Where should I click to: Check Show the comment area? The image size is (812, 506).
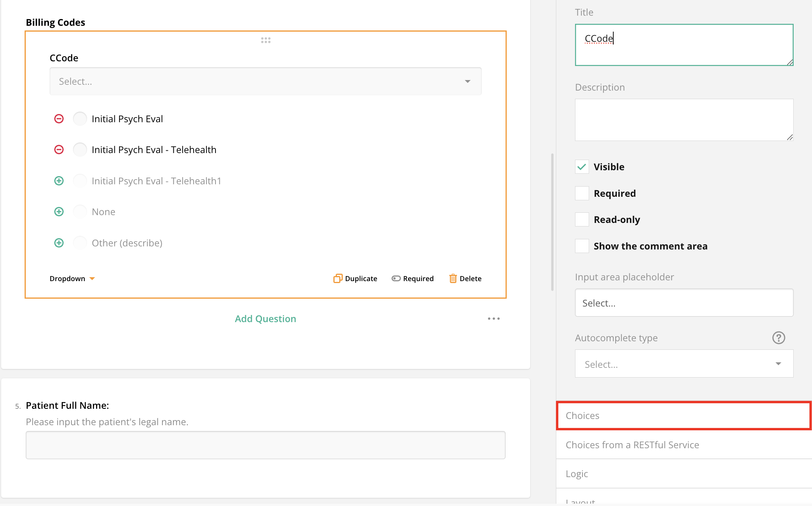[x=582, y=246]
